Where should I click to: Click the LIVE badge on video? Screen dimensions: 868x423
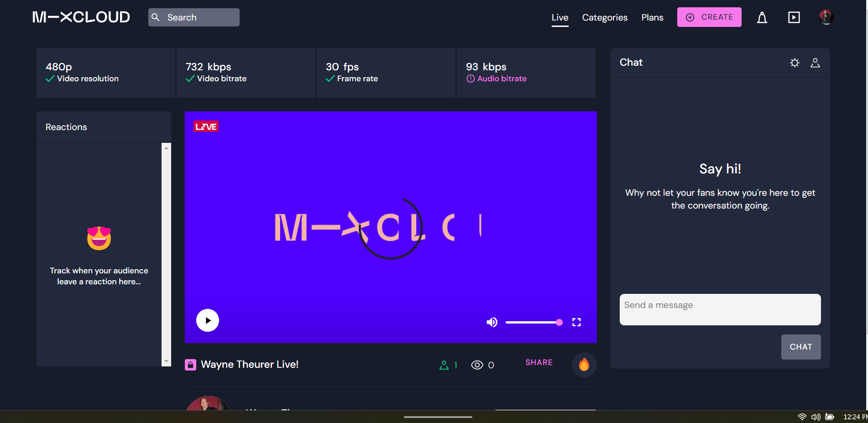click(206, 126)
